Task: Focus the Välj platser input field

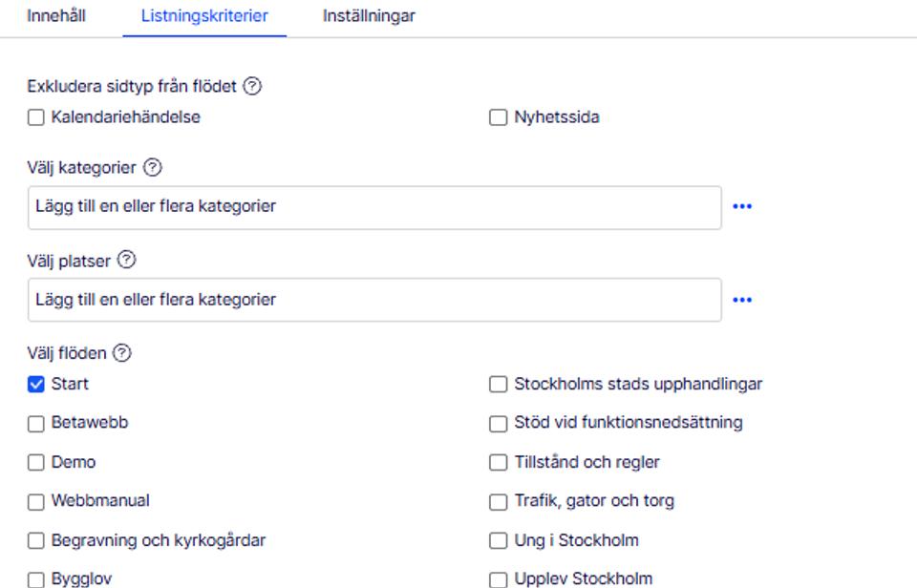Action: point(374,300)
